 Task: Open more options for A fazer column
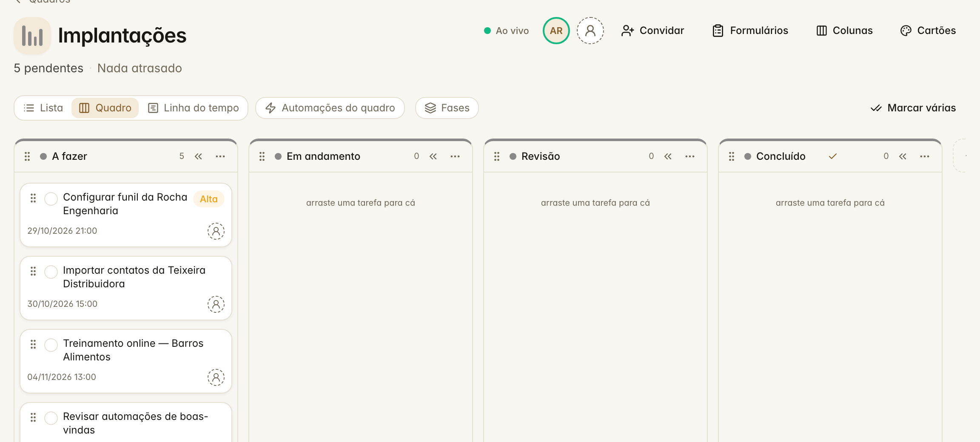click(220, 156)
